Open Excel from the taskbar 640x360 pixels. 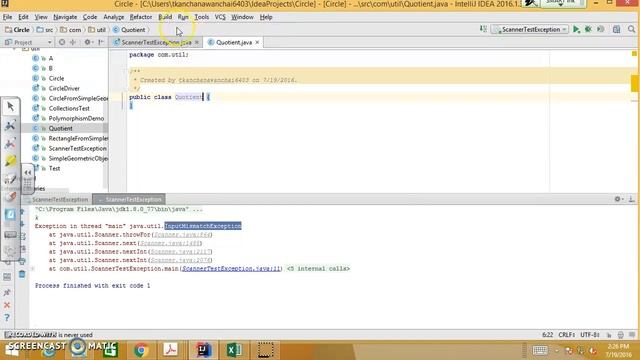[x=234, y=350]
